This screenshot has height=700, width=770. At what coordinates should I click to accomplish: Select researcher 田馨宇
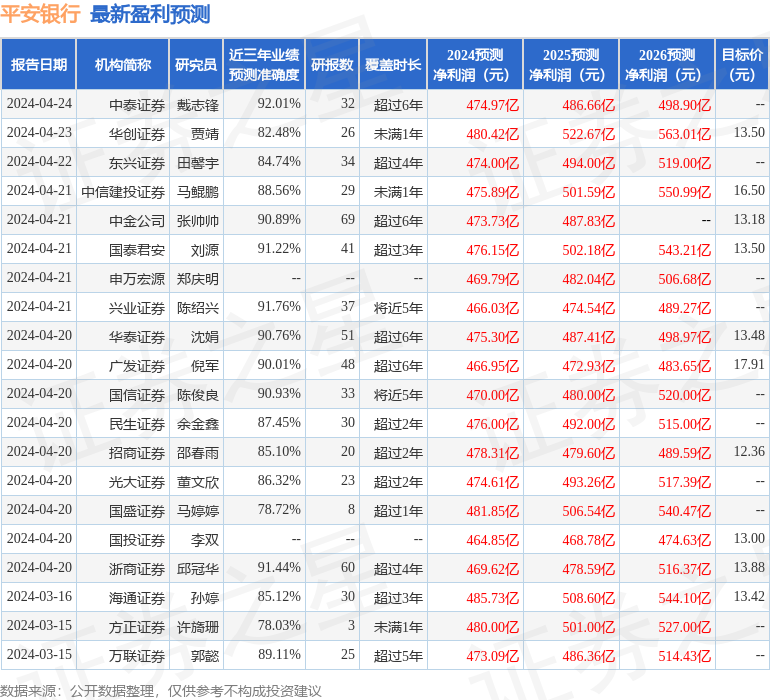tap(198, 163)
